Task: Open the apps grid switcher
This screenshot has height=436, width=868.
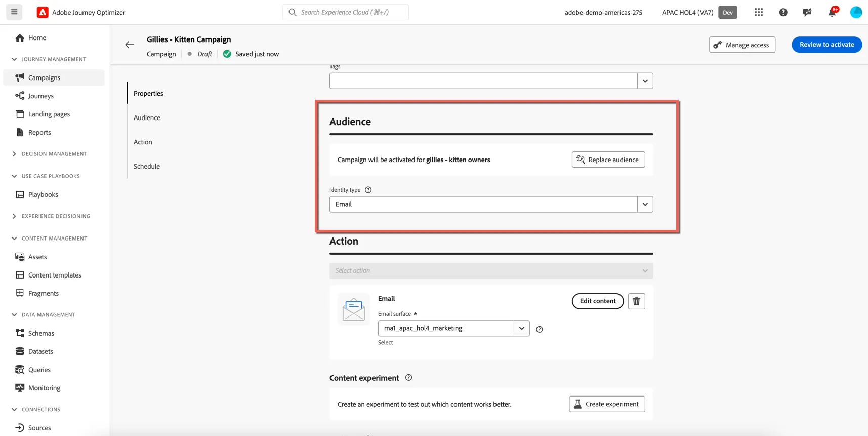Action: coord(759,12)
